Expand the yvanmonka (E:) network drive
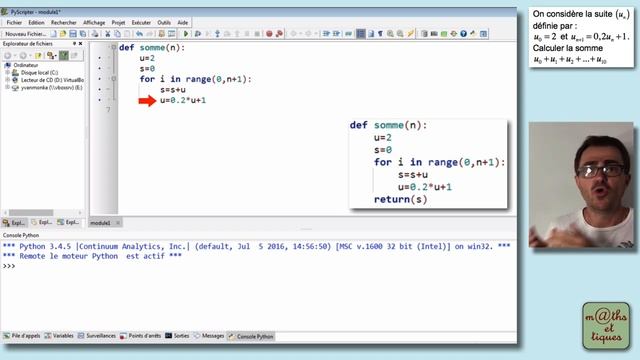640x360 pixels. [7, 87]
